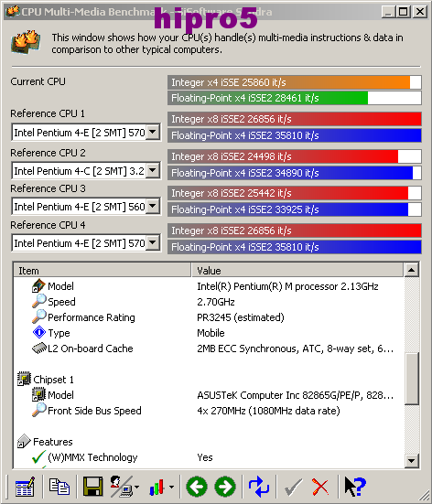Click the blue info icon beside Type
Screen dimensions: 432x504
[39, 332]
